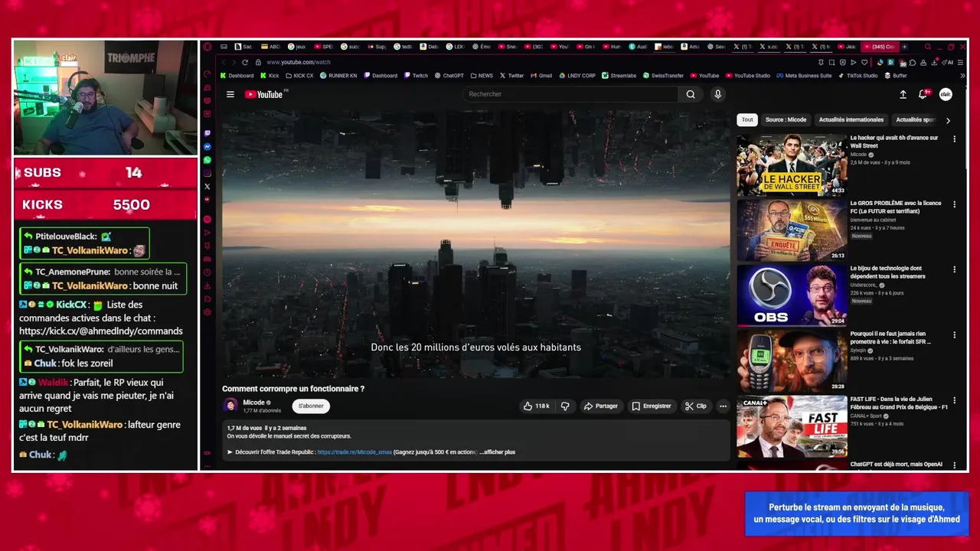
Task: Click kick.cx/@ahmedlndy/commands link in chat
Action: (x=101, y=331)
